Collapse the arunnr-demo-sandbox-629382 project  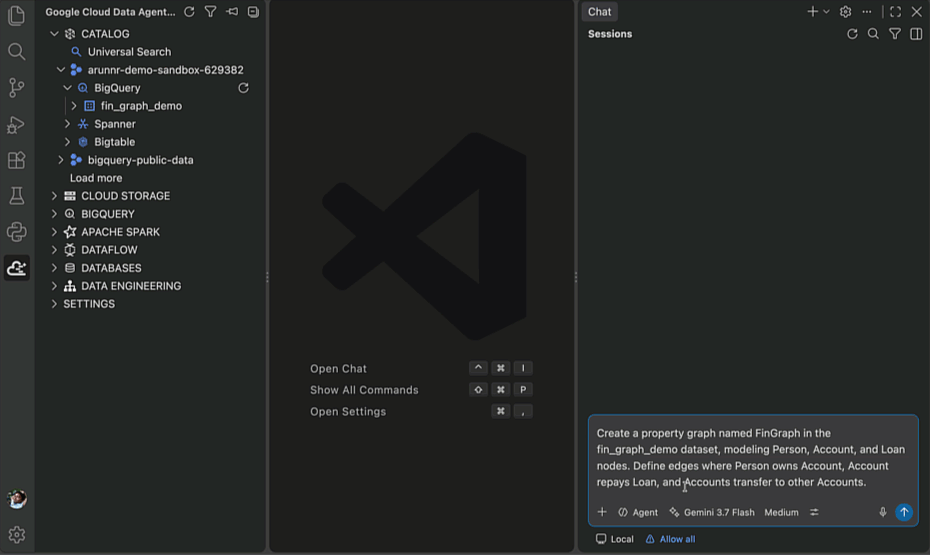click(60, 70)
